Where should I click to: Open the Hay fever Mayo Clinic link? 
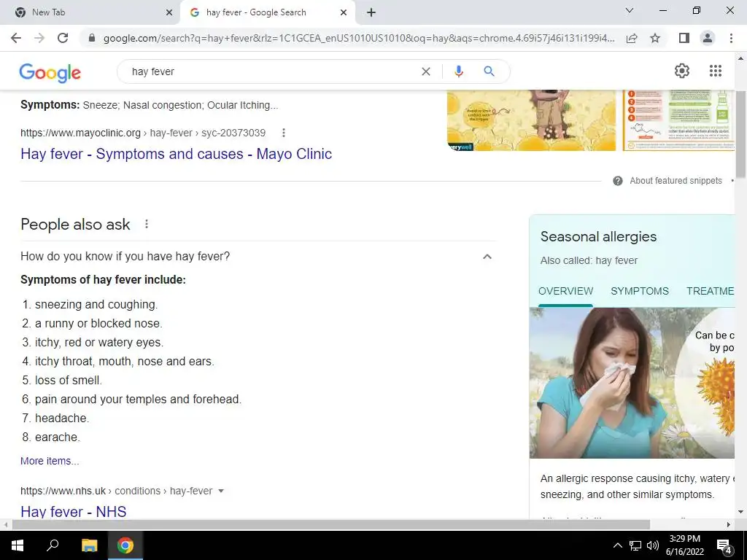click(x=177, y=154)
